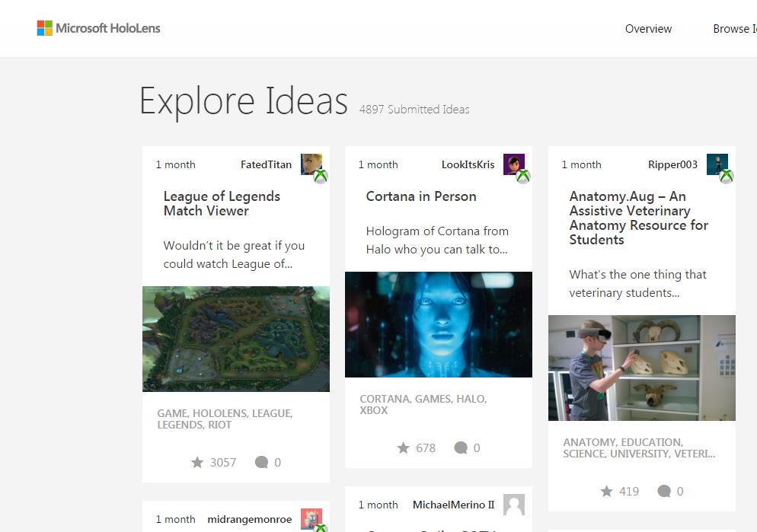The image size is (757, 532).
Task: Open Ripper003's avatar picture
Action: point(717,164)
